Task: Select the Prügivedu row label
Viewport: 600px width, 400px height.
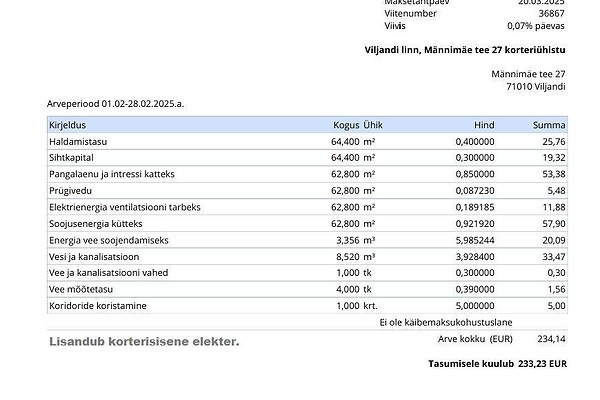Action: [69, 190]
